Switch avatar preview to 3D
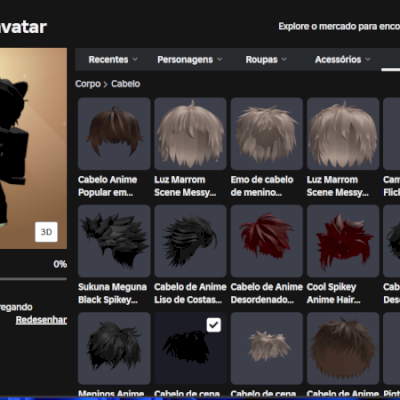Viewport: 400px width, 400px height. tap(46, 232)
